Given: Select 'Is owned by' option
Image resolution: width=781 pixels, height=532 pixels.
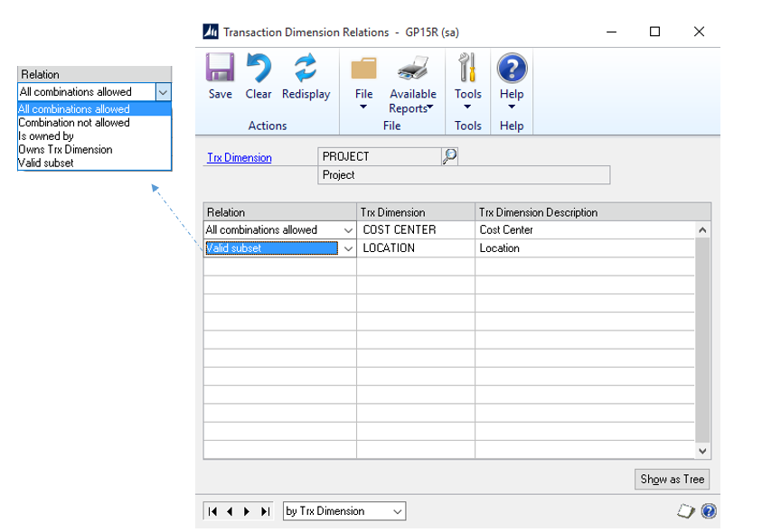Looking at the screenshot, I should click(x=94, y=135).
